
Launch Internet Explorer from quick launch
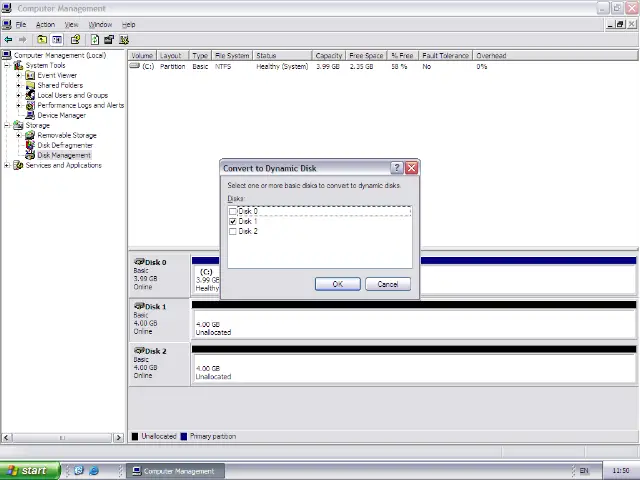94,471
